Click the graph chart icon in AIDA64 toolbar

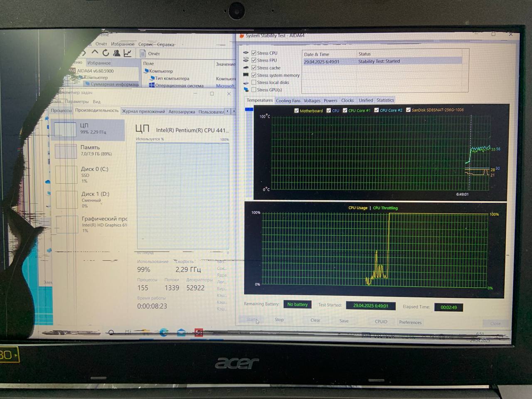[x=128, y=53]
